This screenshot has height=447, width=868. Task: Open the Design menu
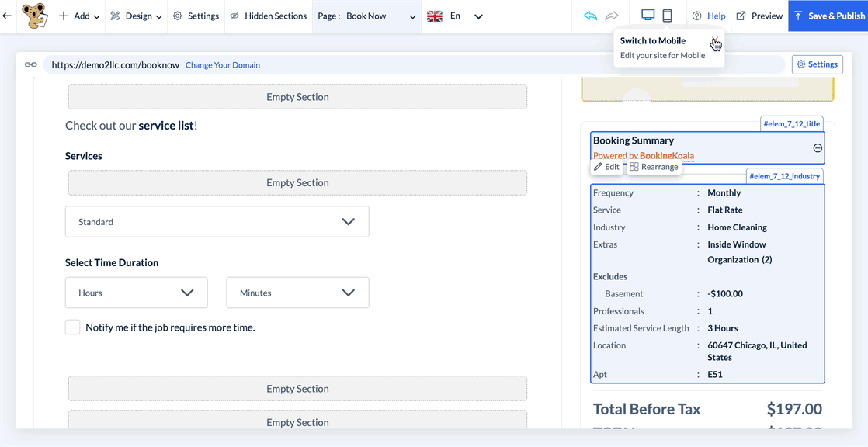pyautogui.click(x=137, y=16)
